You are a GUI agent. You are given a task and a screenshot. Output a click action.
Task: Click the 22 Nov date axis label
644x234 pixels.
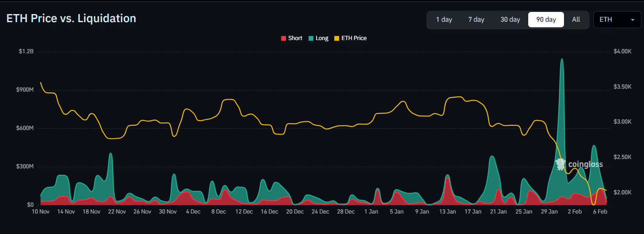[x=117, y=211]
